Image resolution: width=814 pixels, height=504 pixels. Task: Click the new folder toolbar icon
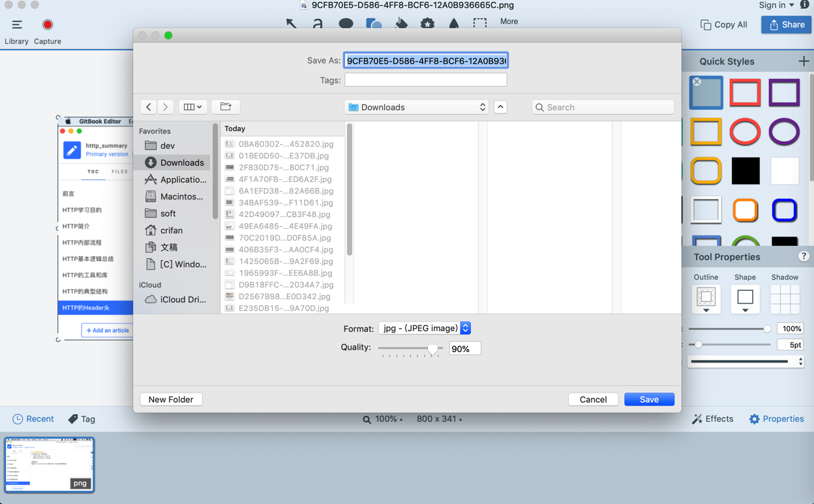(226, 107)
